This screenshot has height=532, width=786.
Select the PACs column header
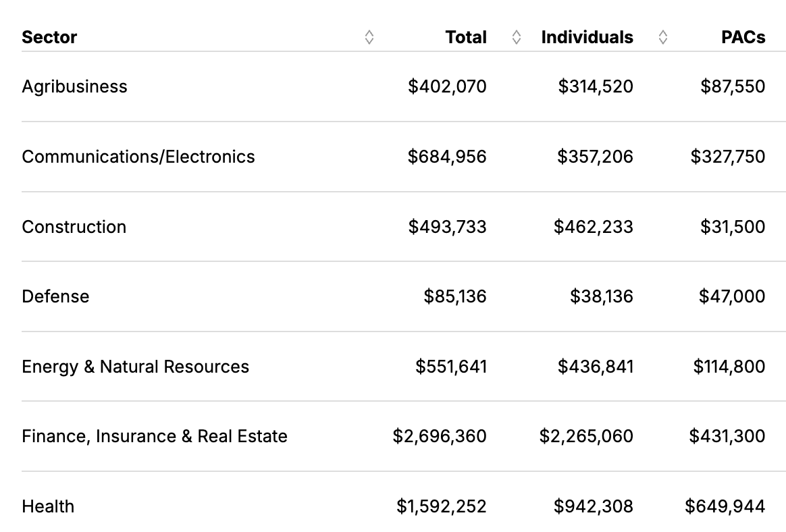[743, 37]
